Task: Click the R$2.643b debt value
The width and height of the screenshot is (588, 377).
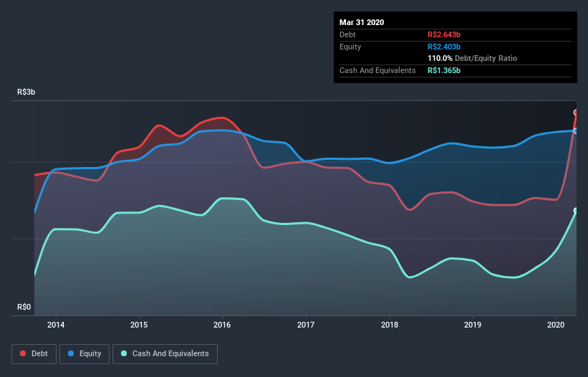Action: [444, 34]
